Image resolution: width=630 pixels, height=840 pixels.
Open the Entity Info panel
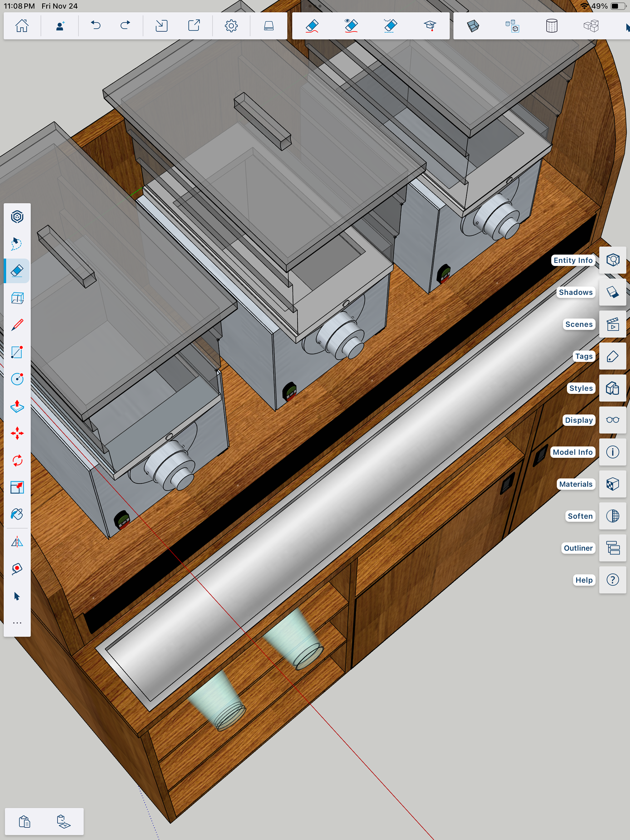click(x=613, y=260)
